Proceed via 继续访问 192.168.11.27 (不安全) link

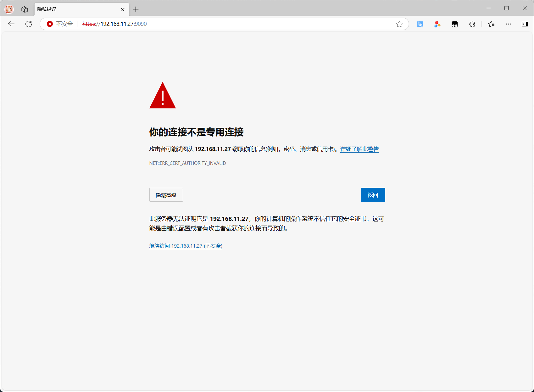pyautogui.click(x=186, y=246)
